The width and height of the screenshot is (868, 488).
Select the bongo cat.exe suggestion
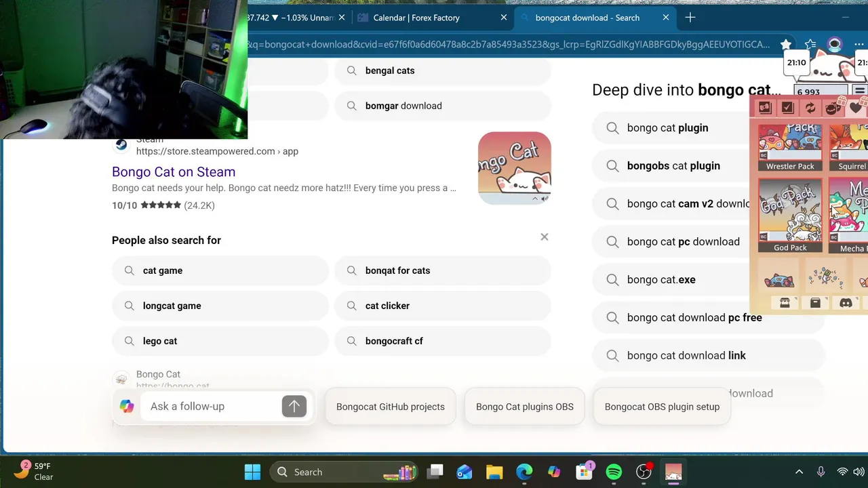[671, 279]
